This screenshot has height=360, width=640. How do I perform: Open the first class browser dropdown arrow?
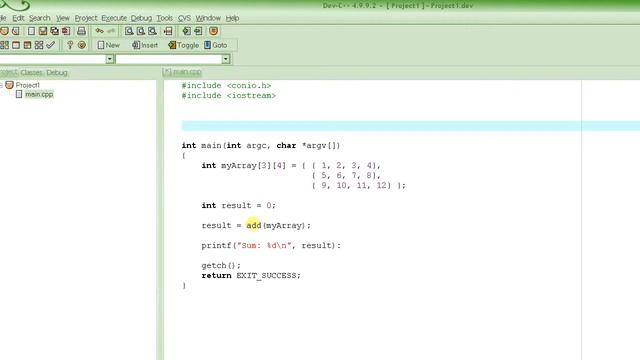(109, 59)
